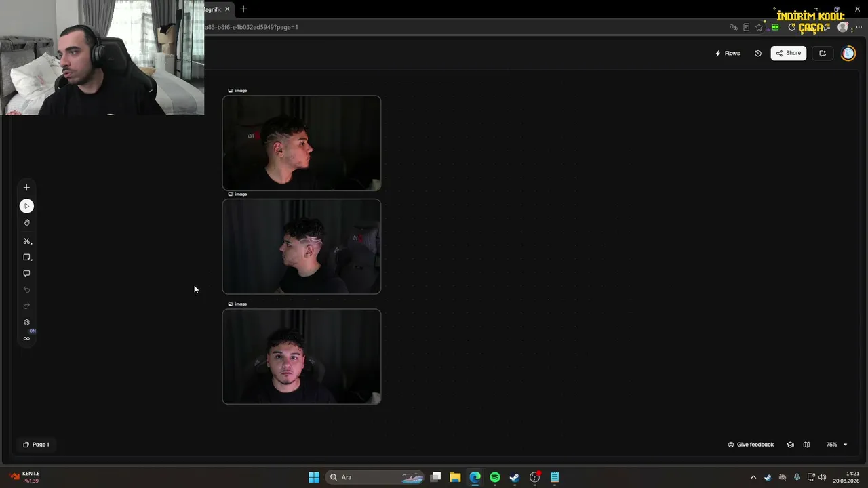Open version history clock icon

tap(758, 53)
